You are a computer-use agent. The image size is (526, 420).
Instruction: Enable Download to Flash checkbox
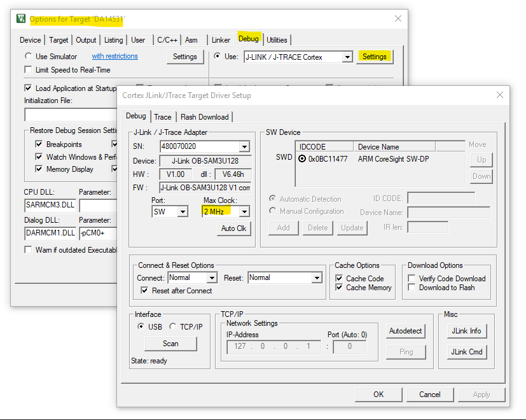[x=412, y=288]
